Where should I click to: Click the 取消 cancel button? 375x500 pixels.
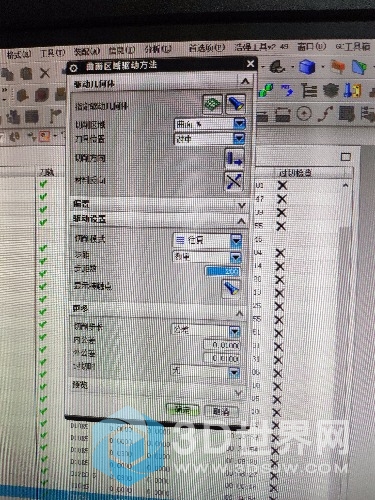221,411
